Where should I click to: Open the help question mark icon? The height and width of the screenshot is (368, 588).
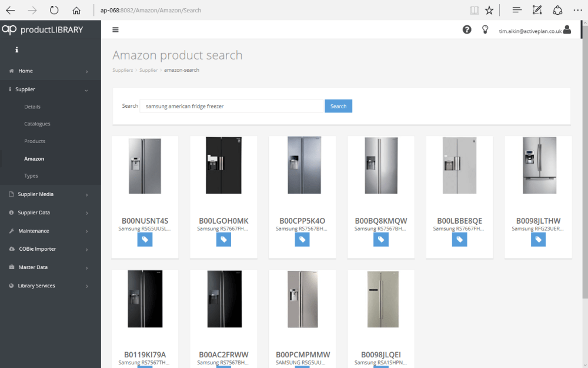point(467,29)
